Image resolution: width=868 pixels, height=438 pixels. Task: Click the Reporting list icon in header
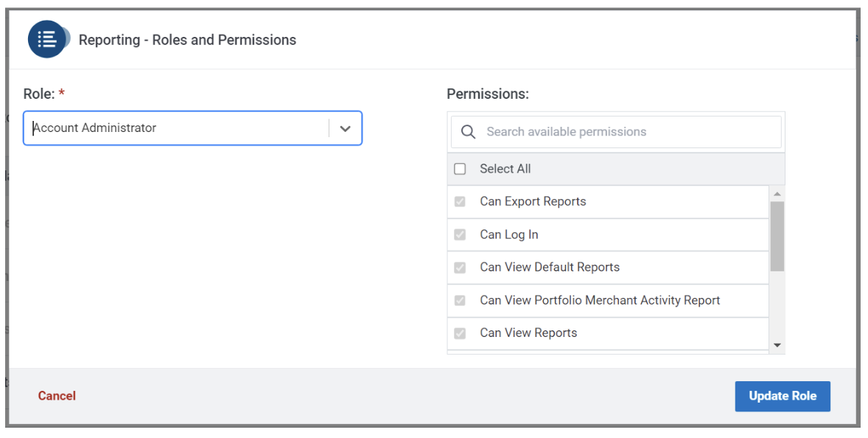(x=47, y=39)
